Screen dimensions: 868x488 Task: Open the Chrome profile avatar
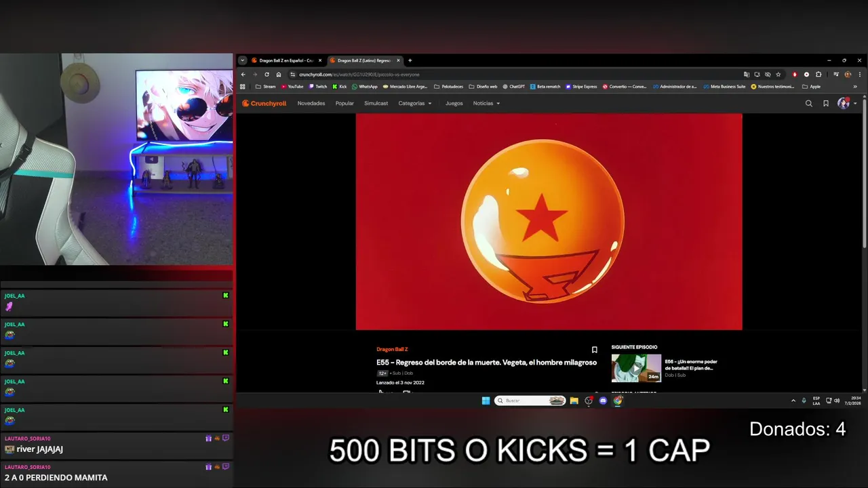(x=848, y=75)
